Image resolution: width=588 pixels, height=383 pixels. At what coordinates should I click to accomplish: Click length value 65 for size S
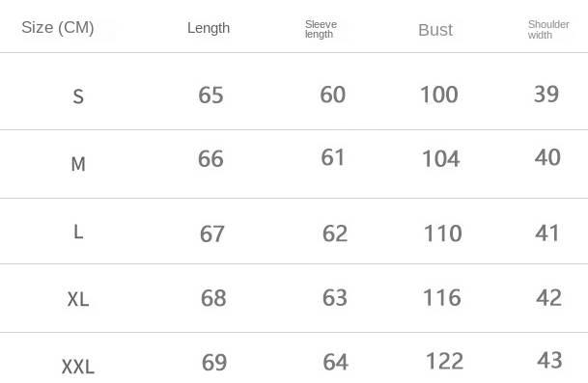[x=210, y=95]
